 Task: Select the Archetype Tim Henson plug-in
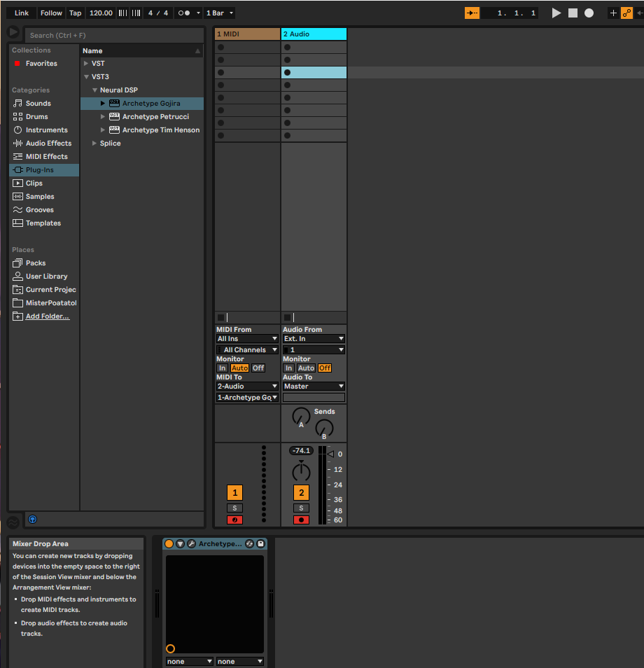(160, 130)
